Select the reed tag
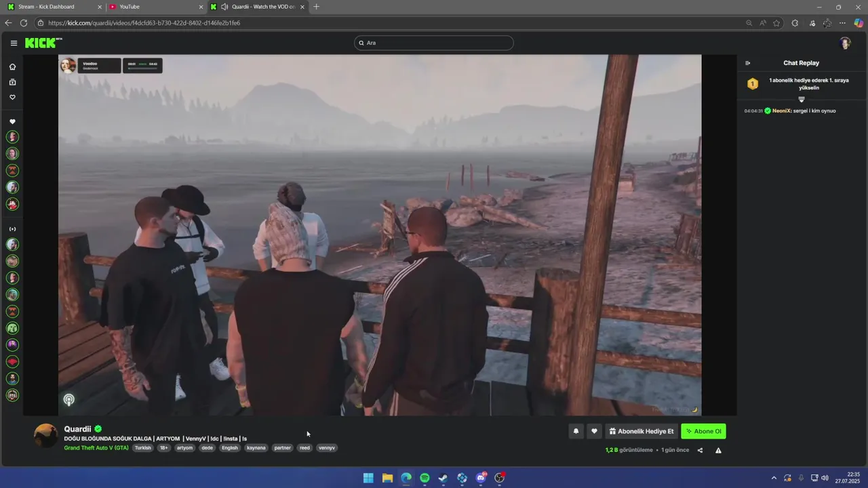Screen dimensions: 868x488 (x=305, y=448)
